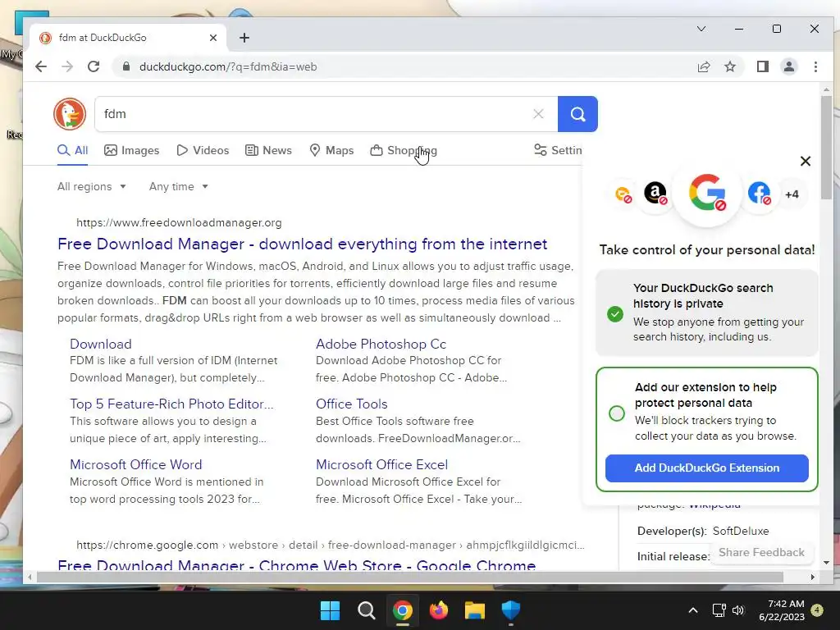Image resolution: width=840 pixels, height=630 pixels.
Task: Open Windows taskbar search
Action: tap(367, 610)
